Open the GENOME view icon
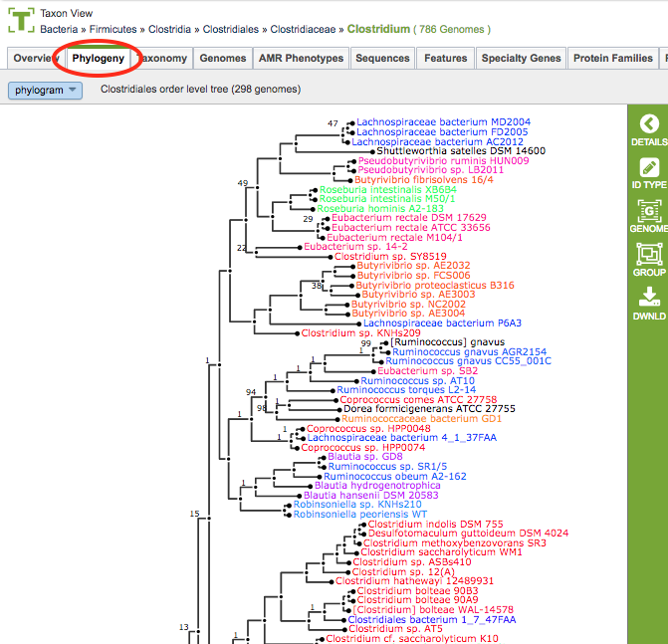This screenshot has width=668, height=644. coord(649,211)
